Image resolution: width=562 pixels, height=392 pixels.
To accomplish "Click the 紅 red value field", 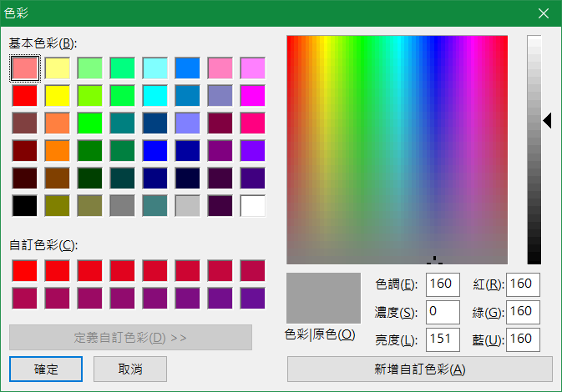I will tap(523, 284).
